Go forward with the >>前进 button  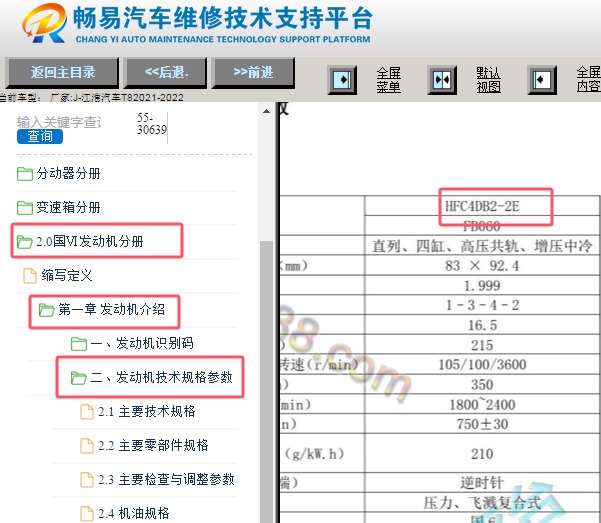(x=253, y=72)
